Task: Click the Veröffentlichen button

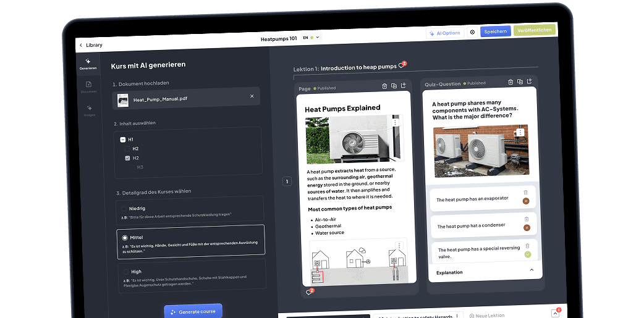Action: (x=535, y=30)
